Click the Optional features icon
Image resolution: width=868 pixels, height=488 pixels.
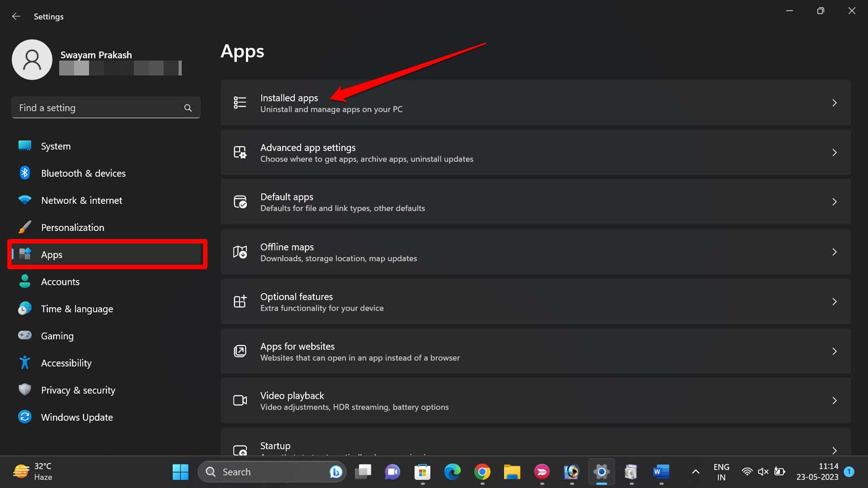[240, 301]
